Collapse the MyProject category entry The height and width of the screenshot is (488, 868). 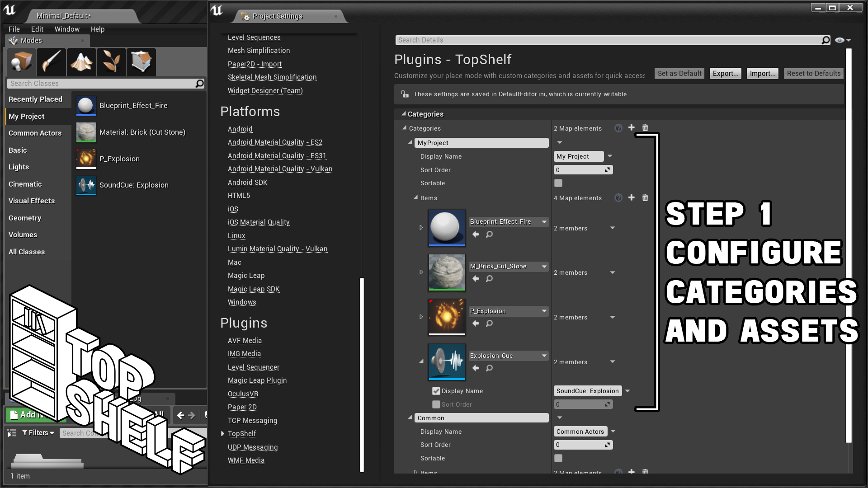pos(410,142)
